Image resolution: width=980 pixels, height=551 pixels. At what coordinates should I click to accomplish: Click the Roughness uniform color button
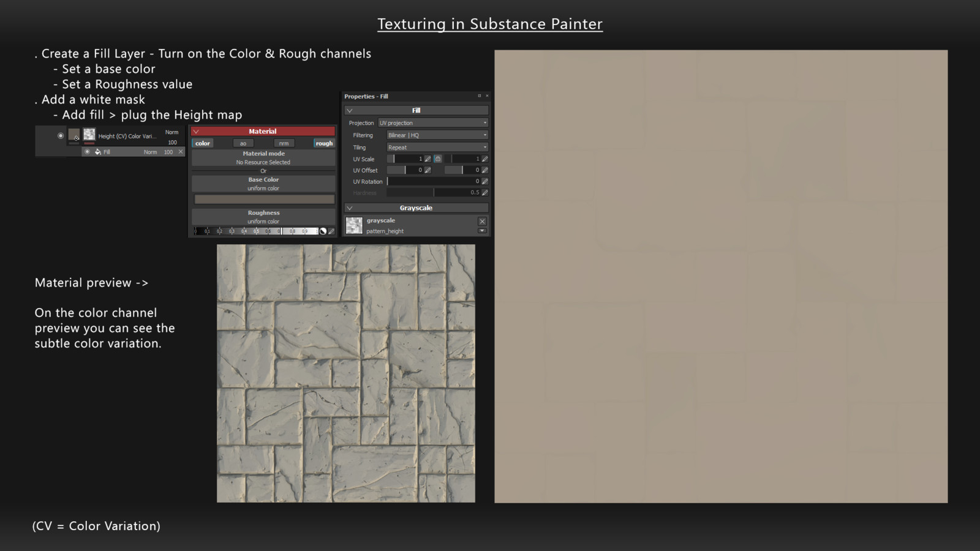263,217
